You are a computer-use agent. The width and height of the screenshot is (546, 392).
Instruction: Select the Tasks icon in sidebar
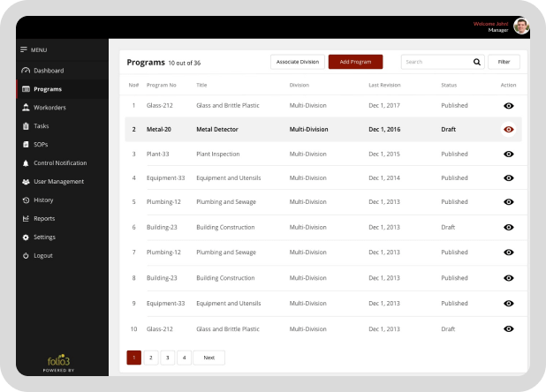coord(26,126)
